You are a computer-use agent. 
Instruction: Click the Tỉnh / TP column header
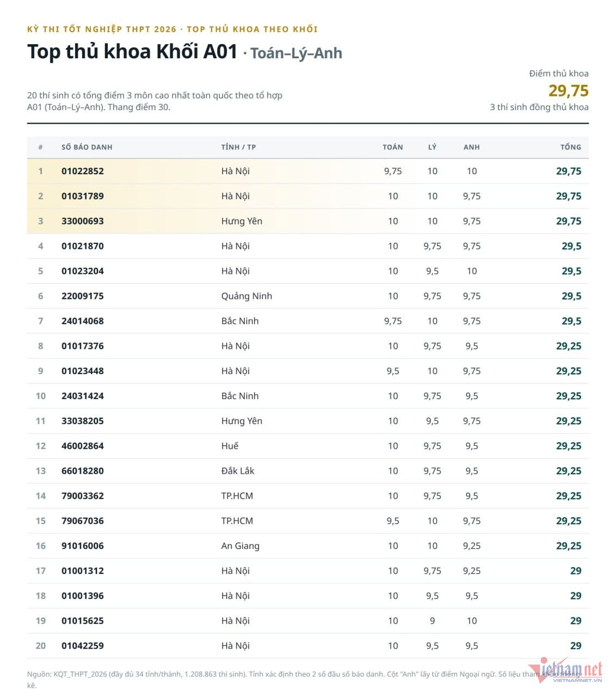pyautogui.click(x=238, y=147)
